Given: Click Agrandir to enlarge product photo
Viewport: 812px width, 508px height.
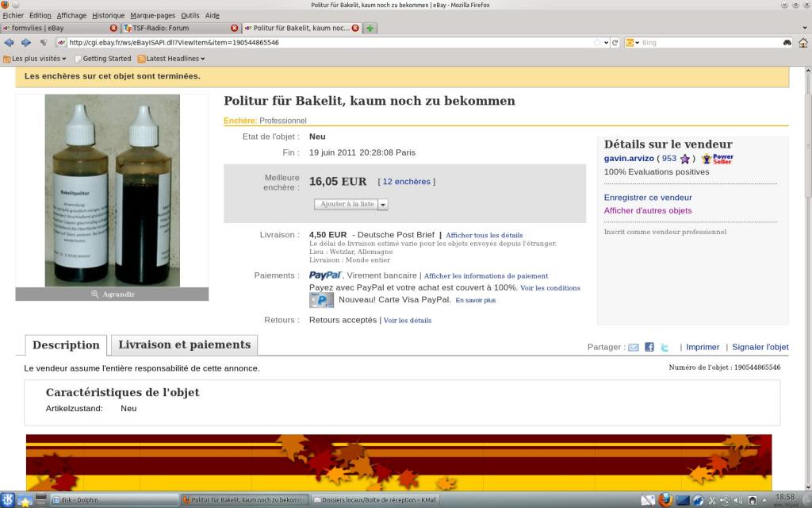Looking at the screenshot, I should pos(113,294).
